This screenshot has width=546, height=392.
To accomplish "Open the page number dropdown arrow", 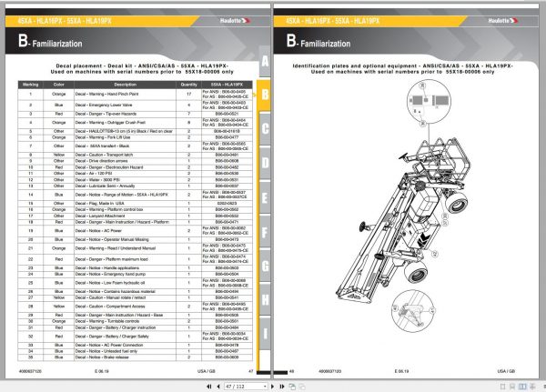I will [265, 387].
